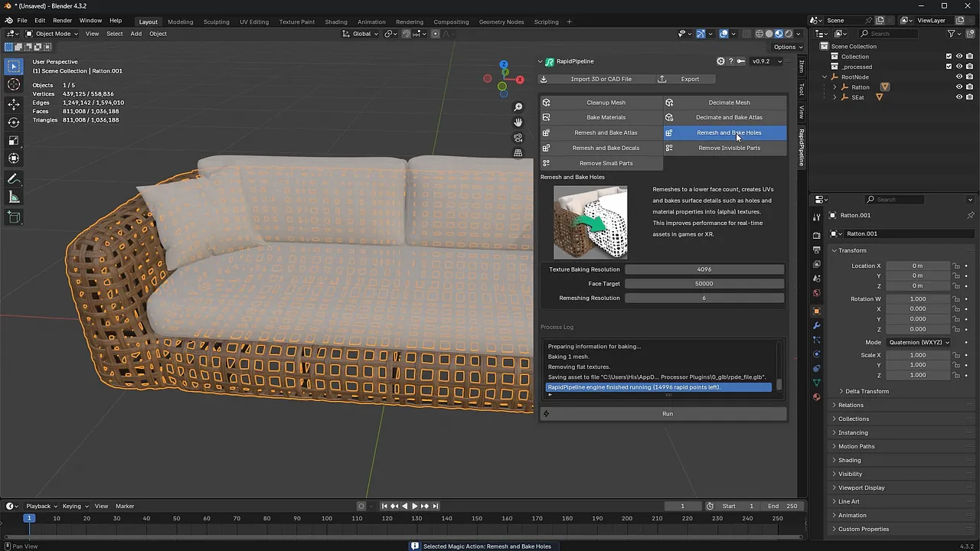This screenshot has width=980, height=551.
Task: Activate the Scale tool in the toolbar
Action: (14, 141)
